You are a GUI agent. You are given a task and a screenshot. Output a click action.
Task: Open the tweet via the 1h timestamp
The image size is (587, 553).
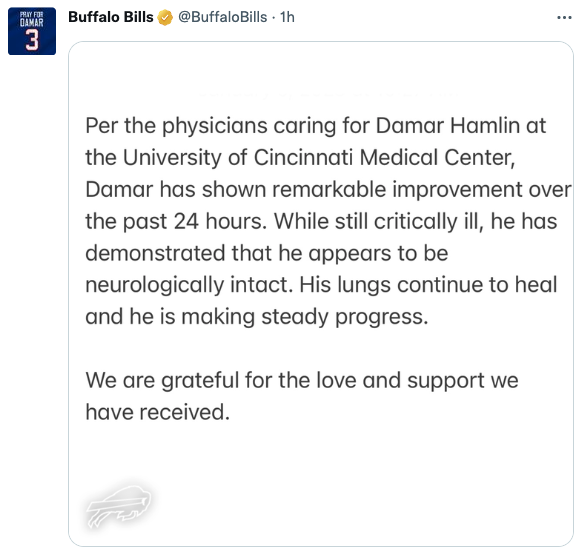point(288,17)
